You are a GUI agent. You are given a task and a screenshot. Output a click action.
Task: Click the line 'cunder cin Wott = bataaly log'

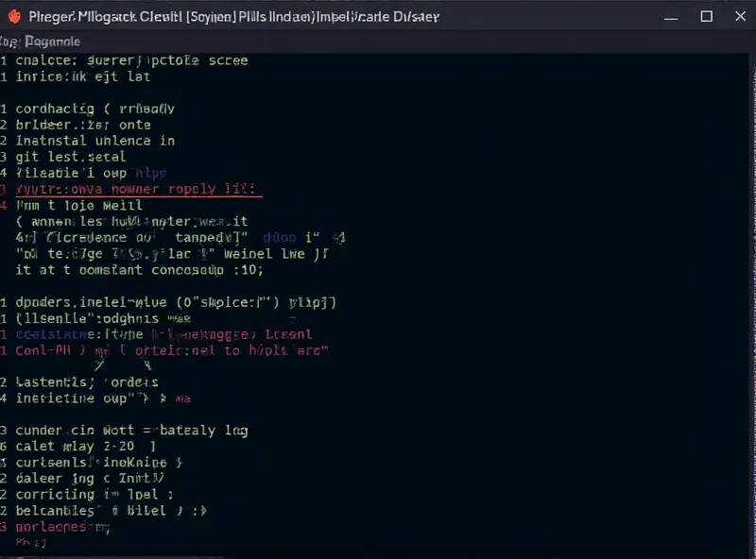131,431
